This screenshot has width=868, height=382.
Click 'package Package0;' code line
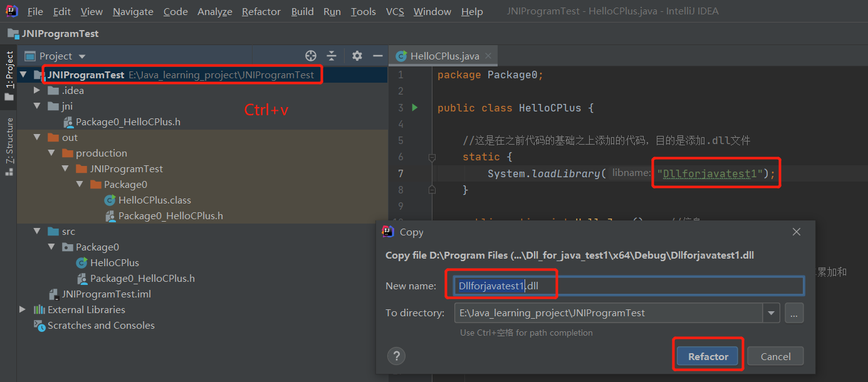click(490, 75)
